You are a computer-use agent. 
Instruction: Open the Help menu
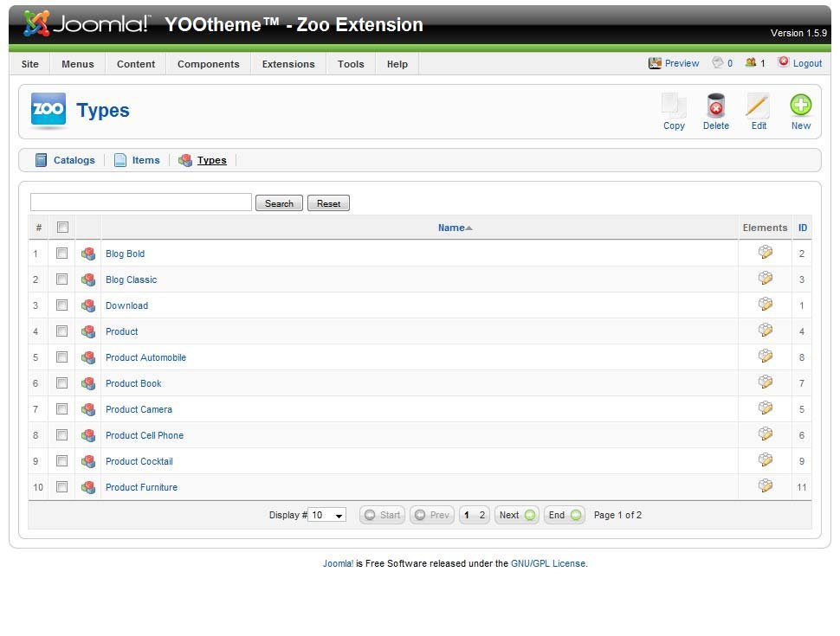(397, 64)
